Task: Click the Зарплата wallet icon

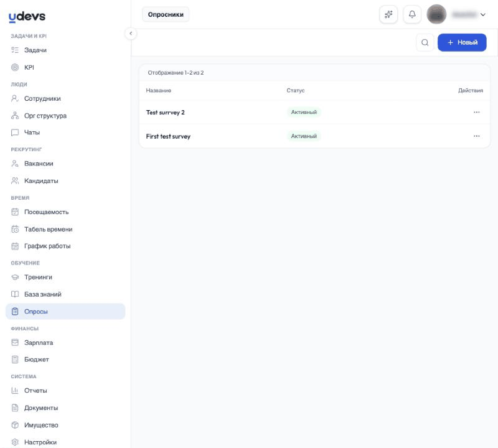Action: pos(15,343)
